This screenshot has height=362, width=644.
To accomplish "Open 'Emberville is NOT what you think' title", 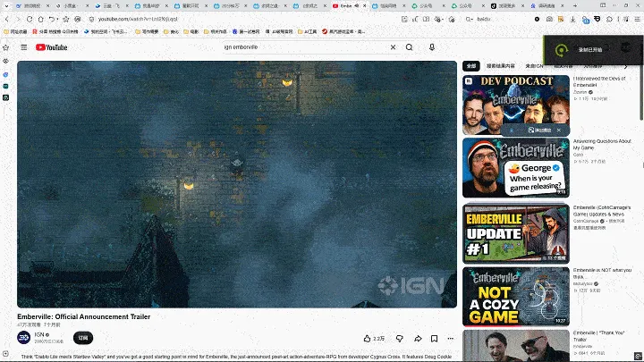I will coord(602,273).
